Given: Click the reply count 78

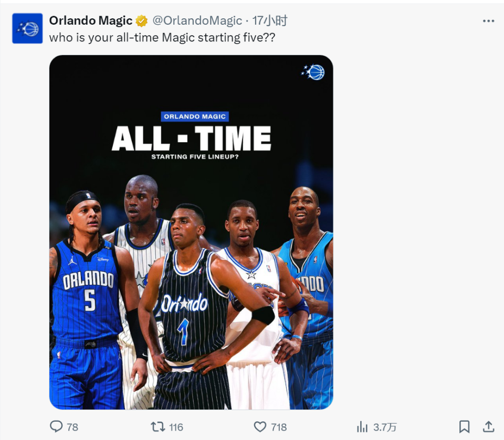Looking at the screenshot, I should point(72,427).
